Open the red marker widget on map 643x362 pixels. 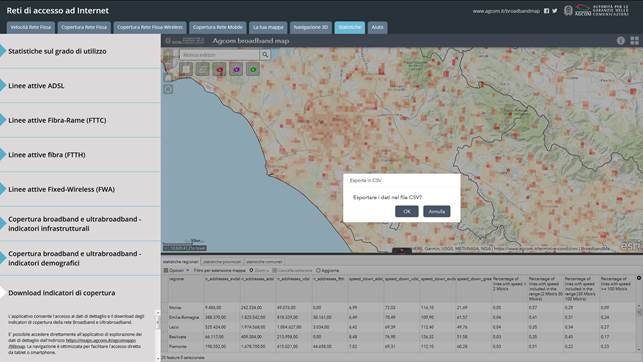coord(219,69)
